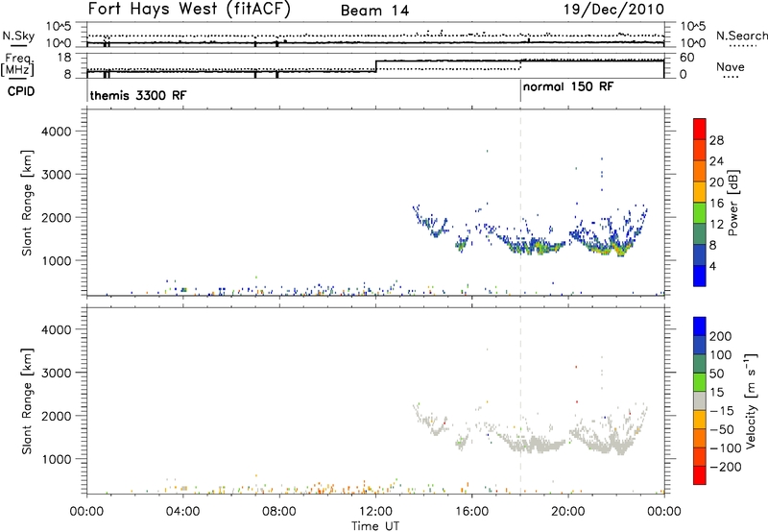Click the '10^5' tick beside N.Sky
This screenshot has width=768, height=532.
[59, 27]
